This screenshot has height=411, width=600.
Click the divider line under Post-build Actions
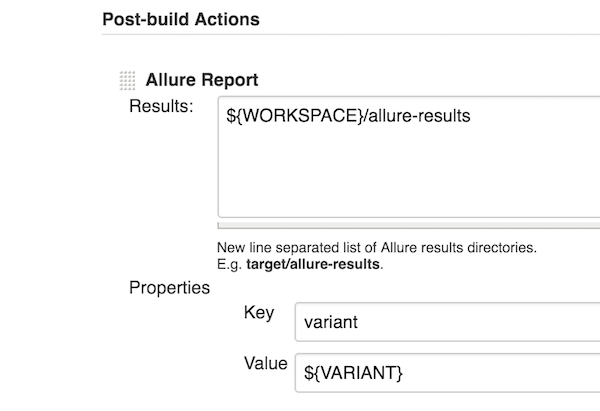(x=351, y=34)
